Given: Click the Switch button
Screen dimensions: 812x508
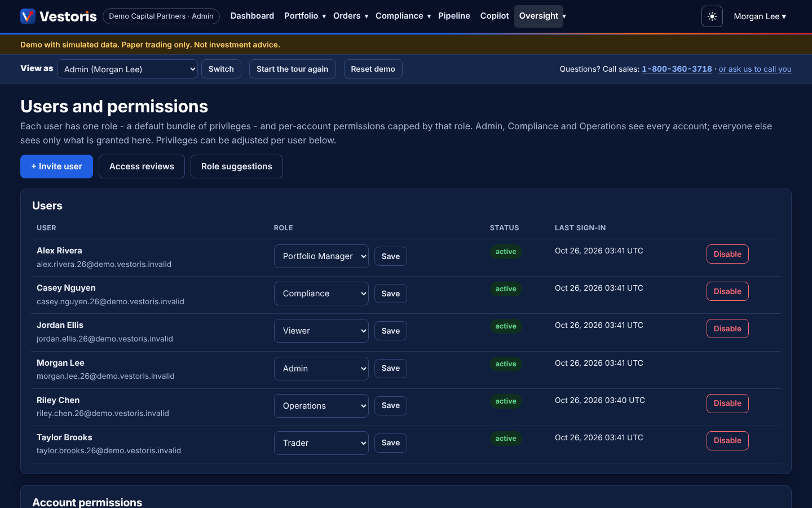Looking at the screenshot, I should [x=221, y=69].
